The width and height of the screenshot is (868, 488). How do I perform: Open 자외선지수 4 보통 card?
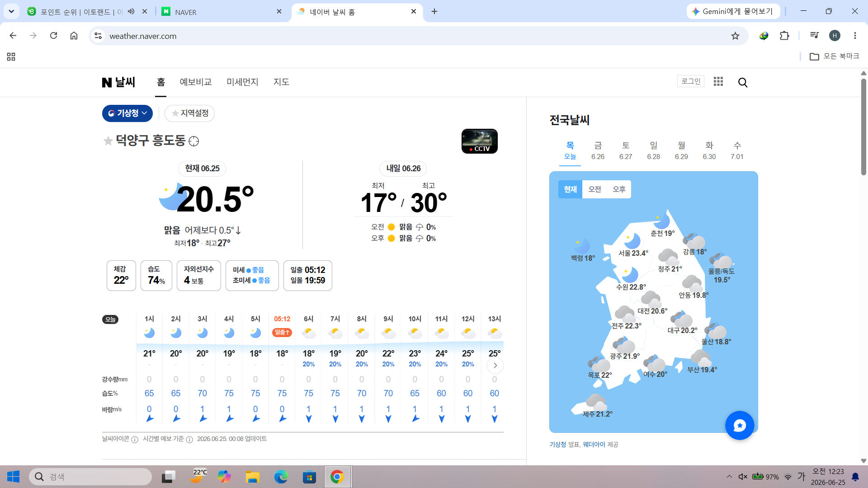point(199,276)
